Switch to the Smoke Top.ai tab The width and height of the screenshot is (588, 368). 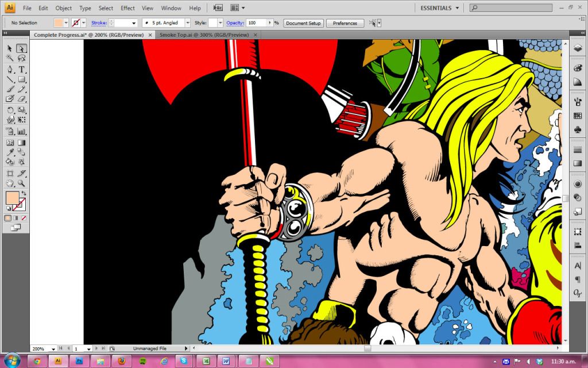click(x=204, y=35)
